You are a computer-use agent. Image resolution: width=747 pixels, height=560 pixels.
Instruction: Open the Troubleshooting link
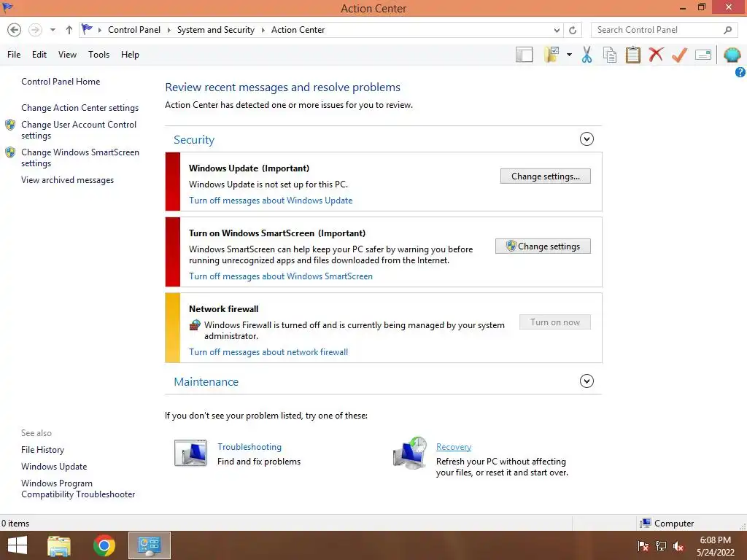click(x=249, y=447)
